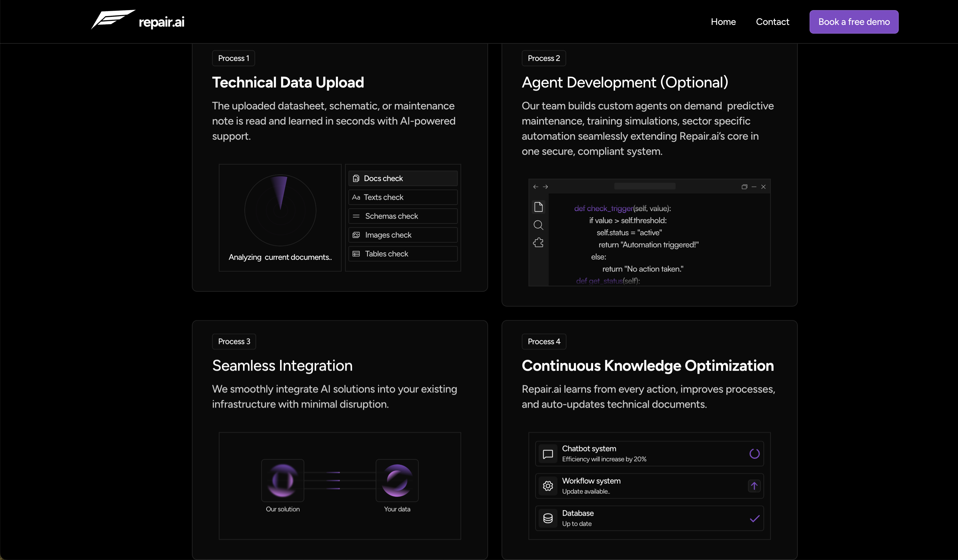Select the Schemas check row

(403, 216)
